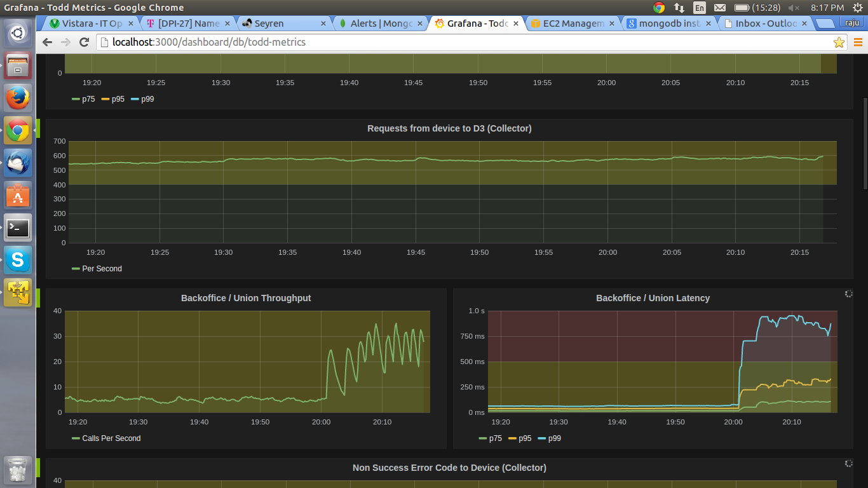Click the Per Second legend color swatch

[x=76, y=269]
